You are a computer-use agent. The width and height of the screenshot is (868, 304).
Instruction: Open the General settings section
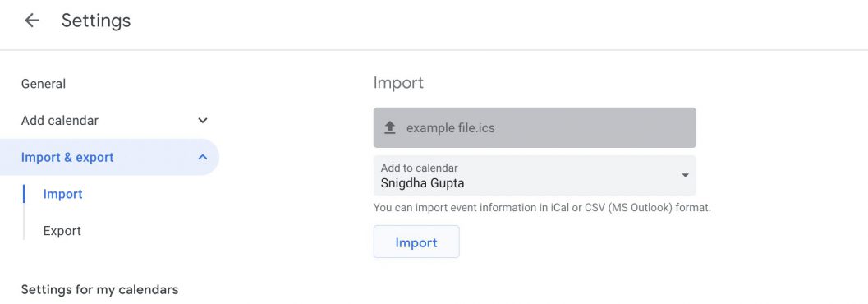(x=44, y=84)
